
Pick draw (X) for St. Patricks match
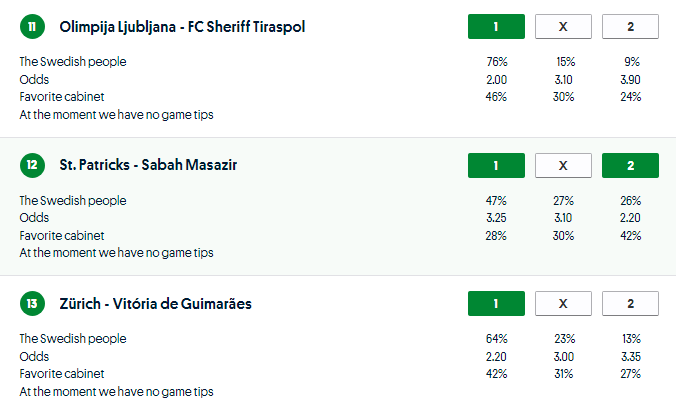click(563, 165)
